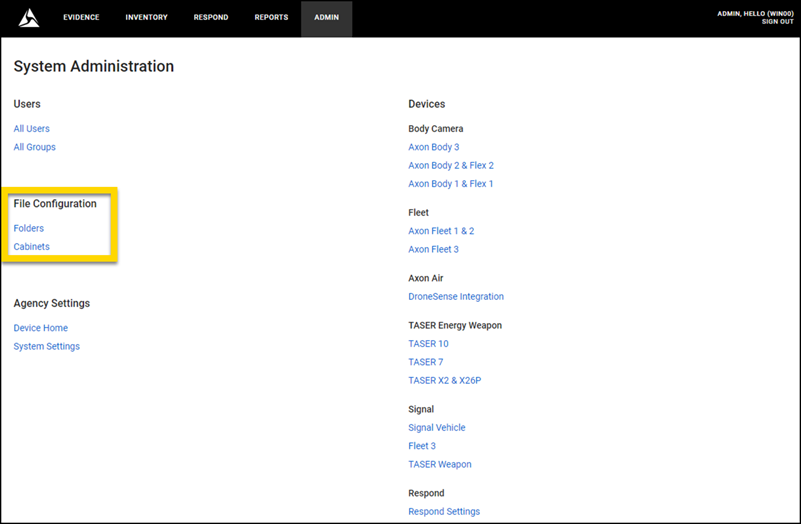Open the All Users link
This screenshot has width=801, height=524.
tap(32, 129)
